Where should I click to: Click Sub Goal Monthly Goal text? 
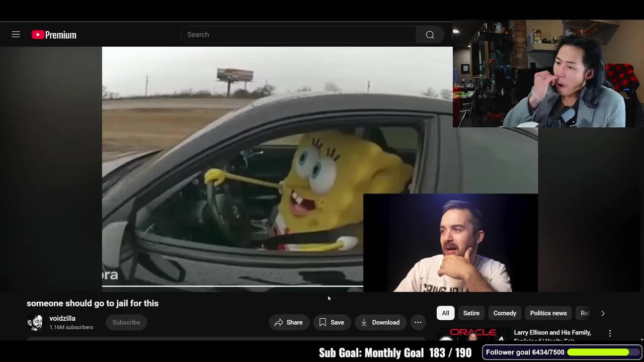pos(371,353)
